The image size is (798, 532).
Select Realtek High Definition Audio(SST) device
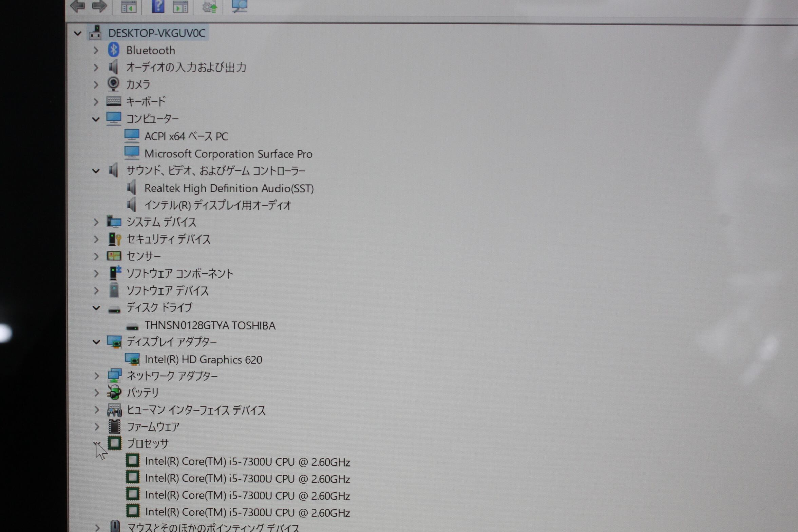tap(229, 188)
